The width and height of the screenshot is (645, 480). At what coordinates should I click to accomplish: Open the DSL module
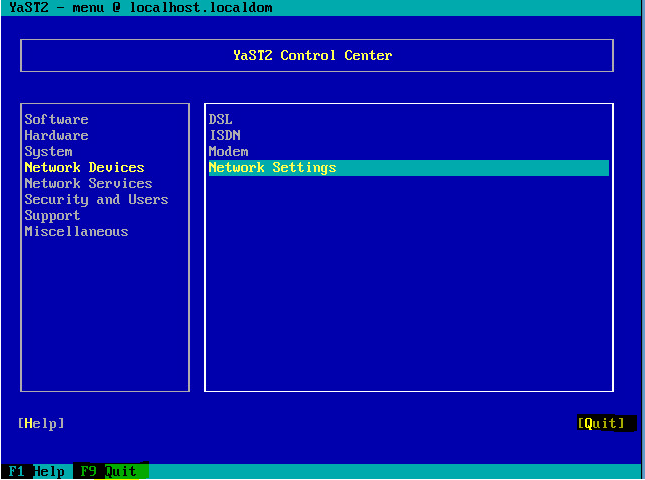(220, 120)
